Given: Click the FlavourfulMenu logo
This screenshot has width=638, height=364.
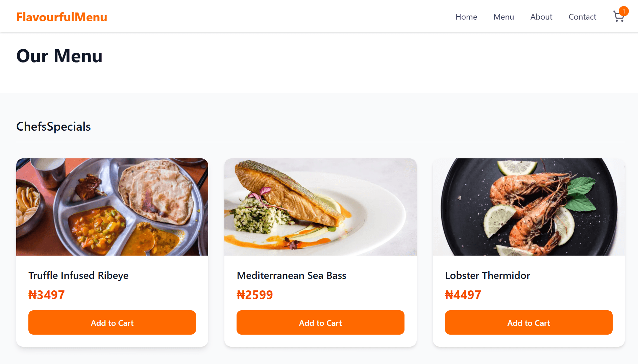Looking at the screenshot, I should (62, 17).
